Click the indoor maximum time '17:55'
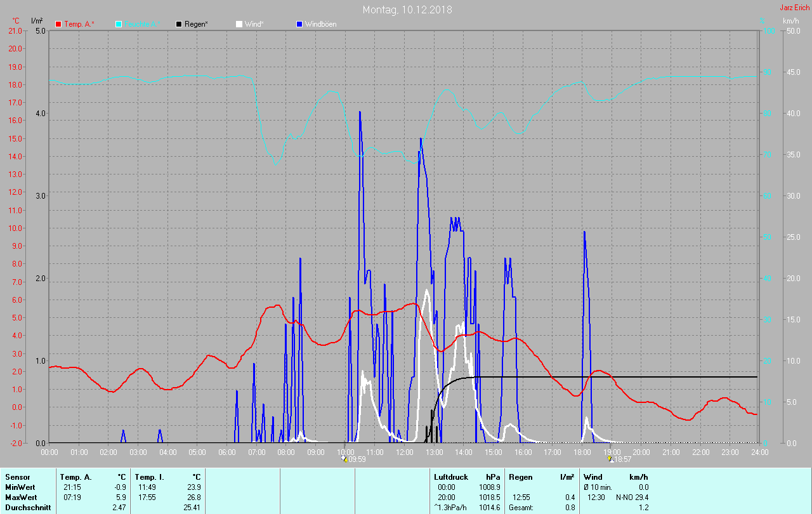 pos(147,498)
